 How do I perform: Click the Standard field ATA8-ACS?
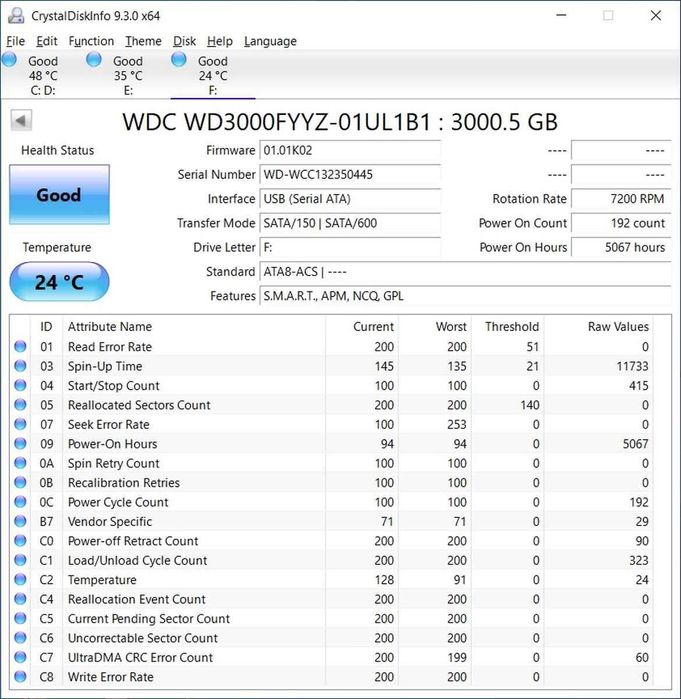(465, 271)
